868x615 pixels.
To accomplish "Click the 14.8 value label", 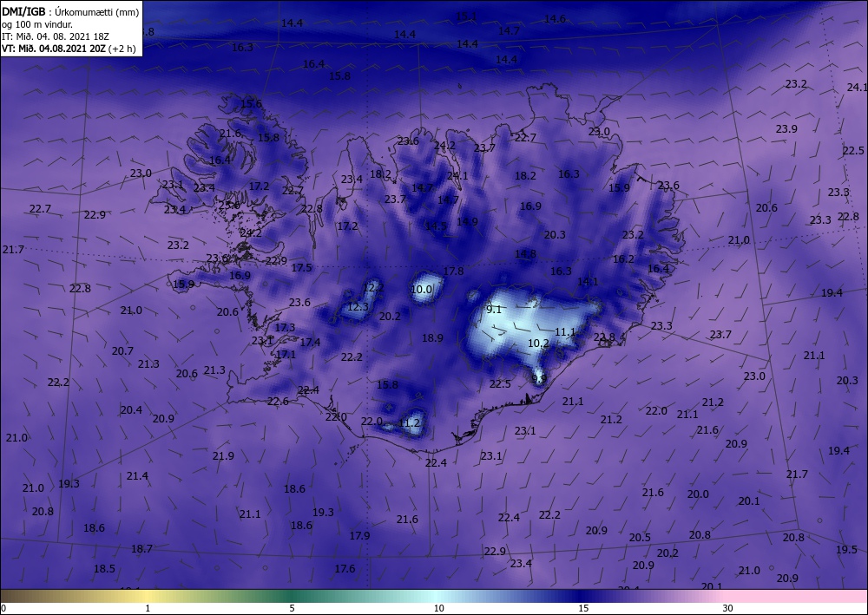I will click(525, 254).
